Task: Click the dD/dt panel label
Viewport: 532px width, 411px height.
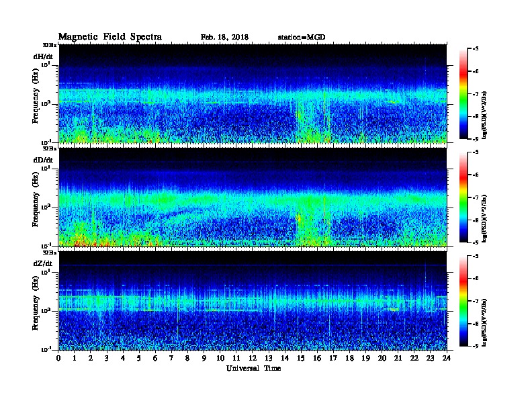Action: coord(43,160)
